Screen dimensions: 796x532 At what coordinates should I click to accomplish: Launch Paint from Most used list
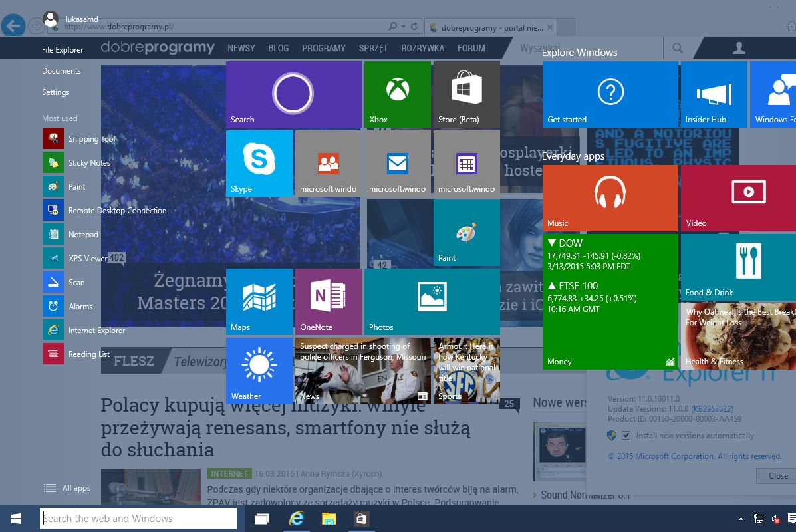point(65,186)
